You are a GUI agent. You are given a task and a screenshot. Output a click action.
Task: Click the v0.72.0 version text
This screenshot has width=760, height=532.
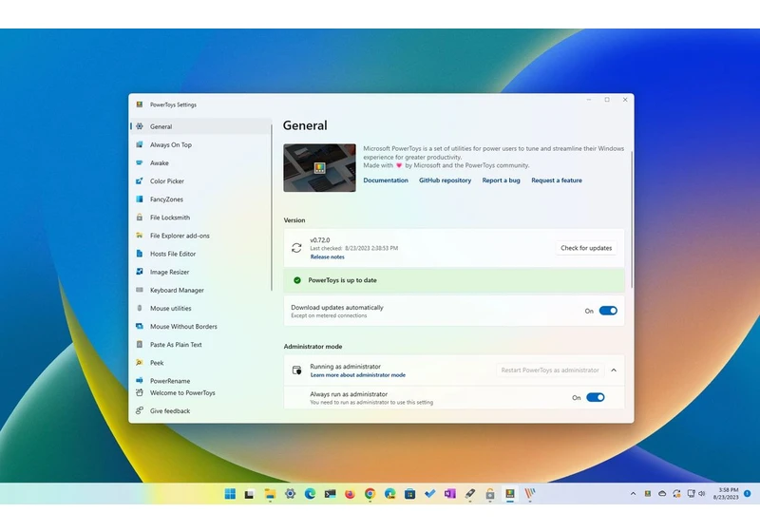click(x=320, y=239)
